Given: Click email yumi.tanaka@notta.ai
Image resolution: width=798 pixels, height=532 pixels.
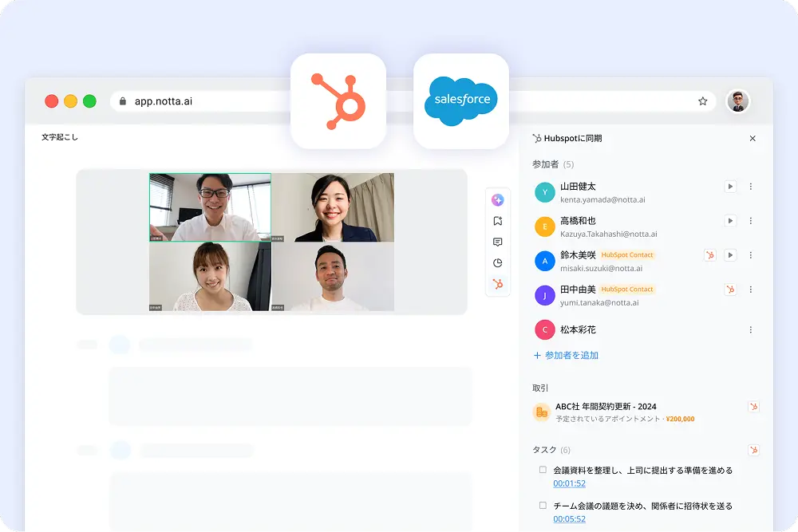Looking at the screenshot, I should point(599,302).
